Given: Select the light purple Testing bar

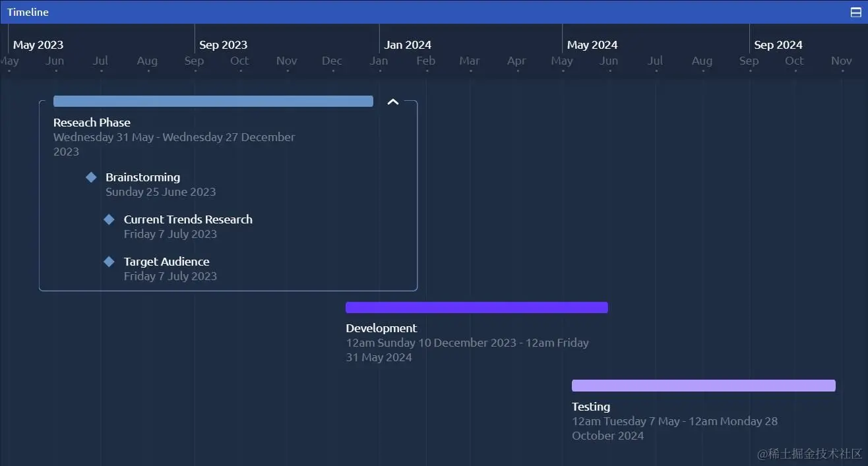Looking at the screenshot, I should pos(704,386).
